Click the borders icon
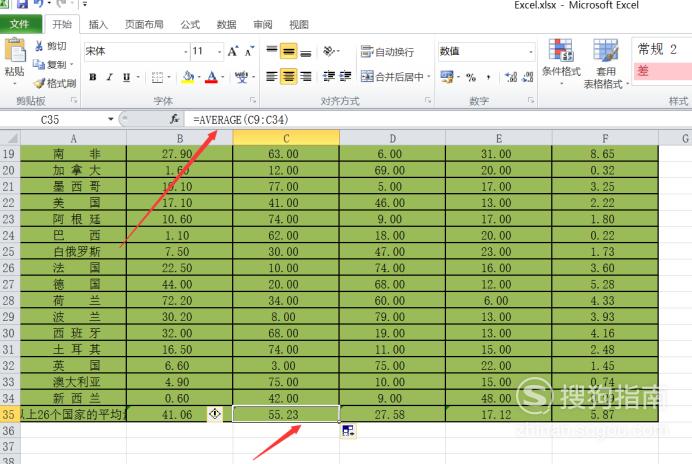 click(x=157, y=78)
